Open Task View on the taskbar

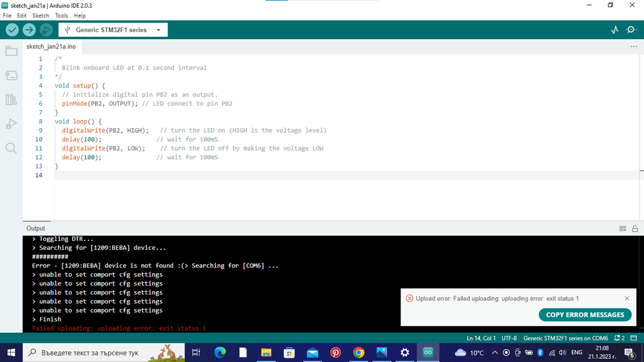tap(196, 352)
